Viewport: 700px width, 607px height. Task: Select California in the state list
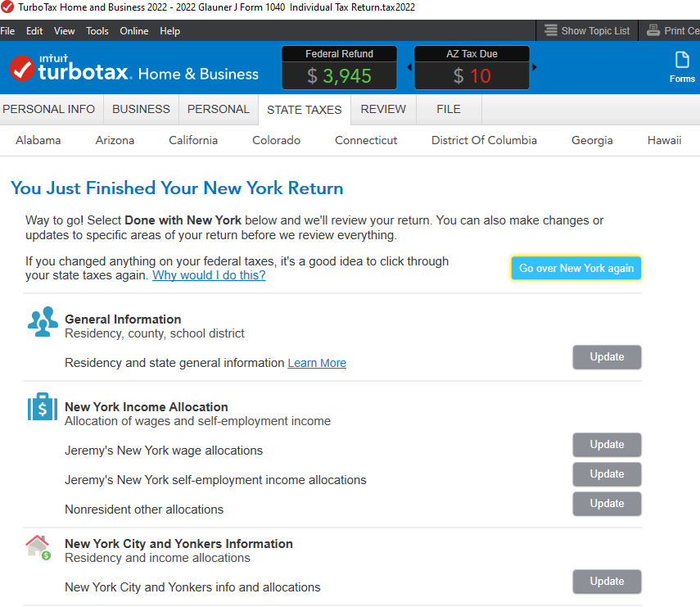pyautogui.click(x=193, y=140)
